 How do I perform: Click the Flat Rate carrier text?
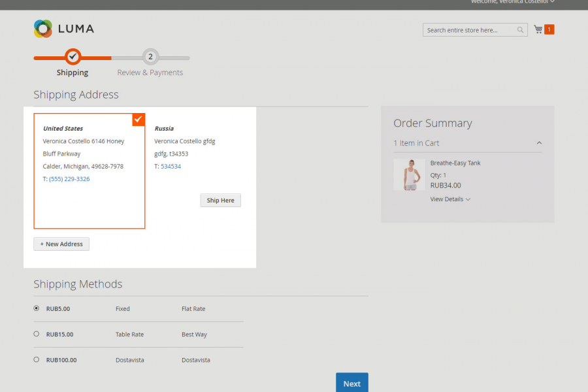pos(193,309)
